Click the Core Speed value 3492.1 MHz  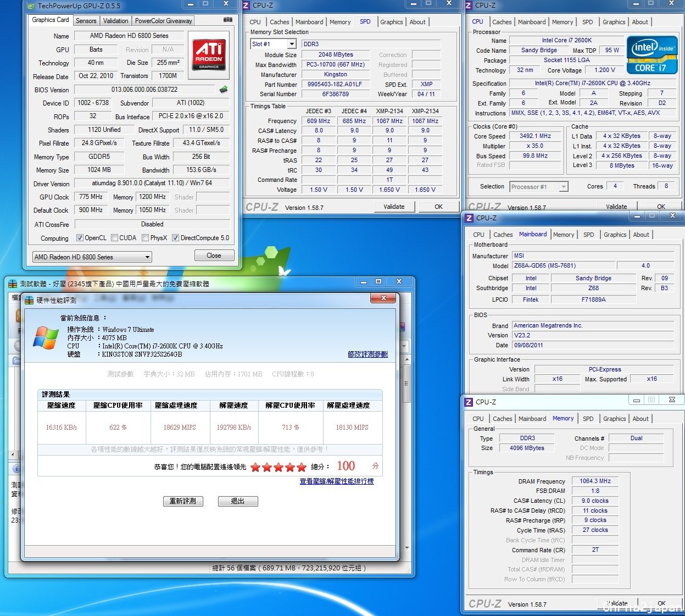tap(535, 136)
